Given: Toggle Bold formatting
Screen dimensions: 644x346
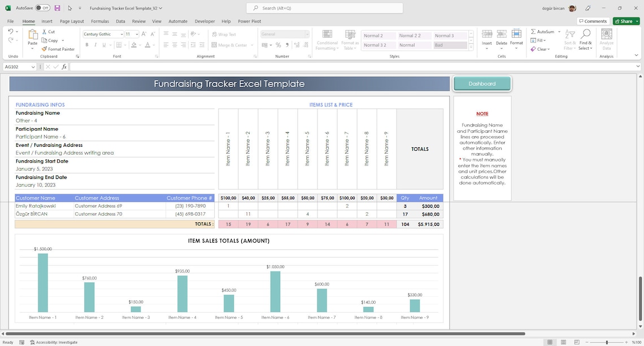Looking at the screenshot, I should tap(86, 45).
